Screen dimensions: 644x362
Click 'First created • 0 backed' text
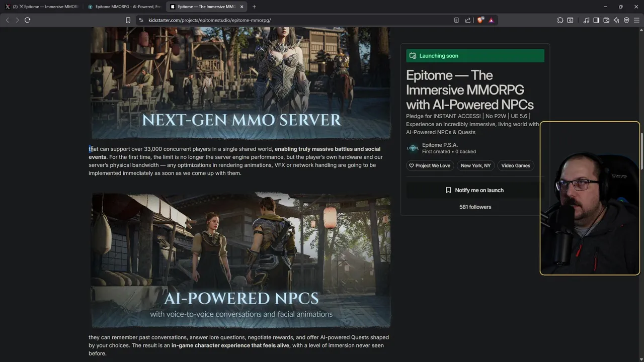tap(449, 151)
